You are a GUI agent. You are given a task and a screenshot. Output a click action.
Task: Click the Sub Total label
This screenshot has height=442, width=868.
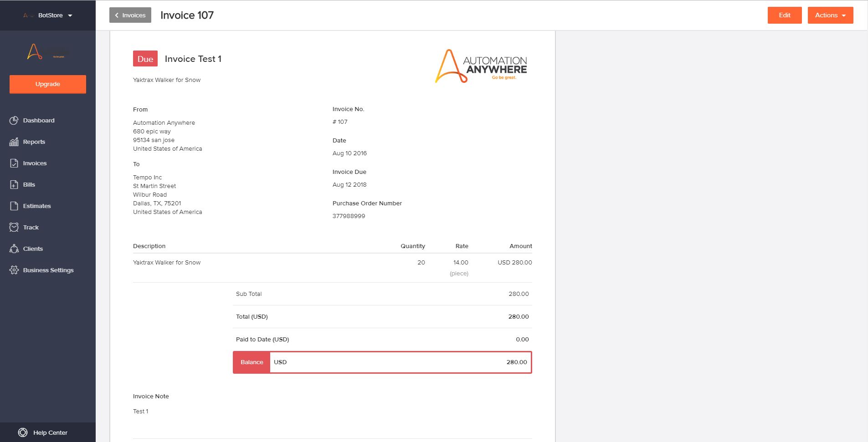coord(249,294)
